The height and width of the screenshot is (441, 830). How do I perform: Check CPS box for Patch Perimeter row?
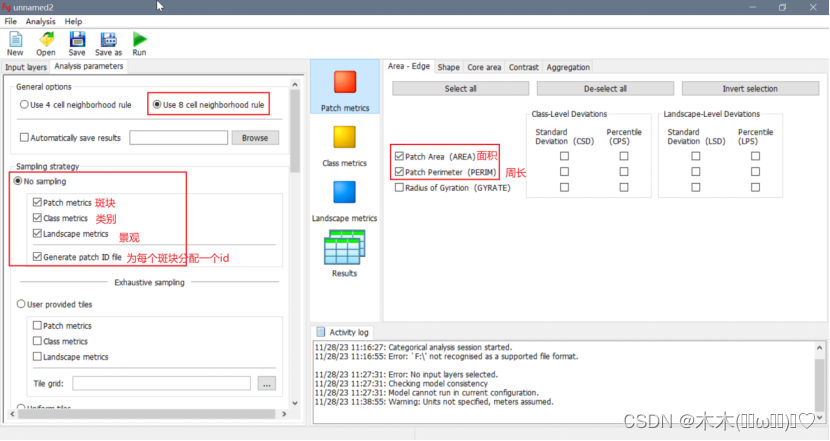(624, 172)
